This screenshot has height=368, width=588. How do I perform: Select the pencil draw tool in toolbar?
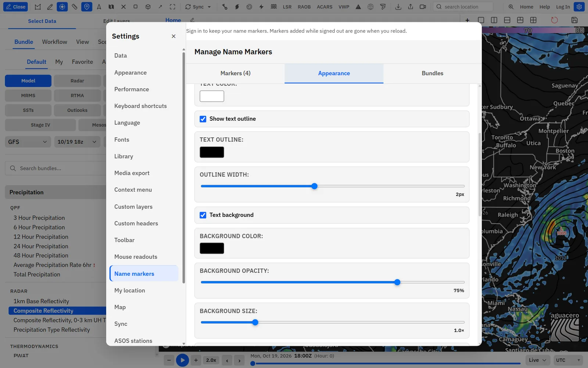50,7
